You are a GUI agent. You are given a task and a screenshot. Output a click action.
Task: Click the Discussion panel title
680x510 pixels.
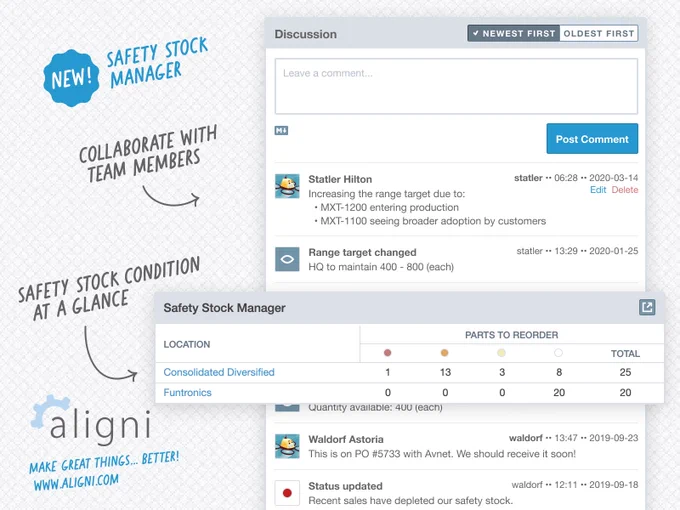click(x=306, y=34)
